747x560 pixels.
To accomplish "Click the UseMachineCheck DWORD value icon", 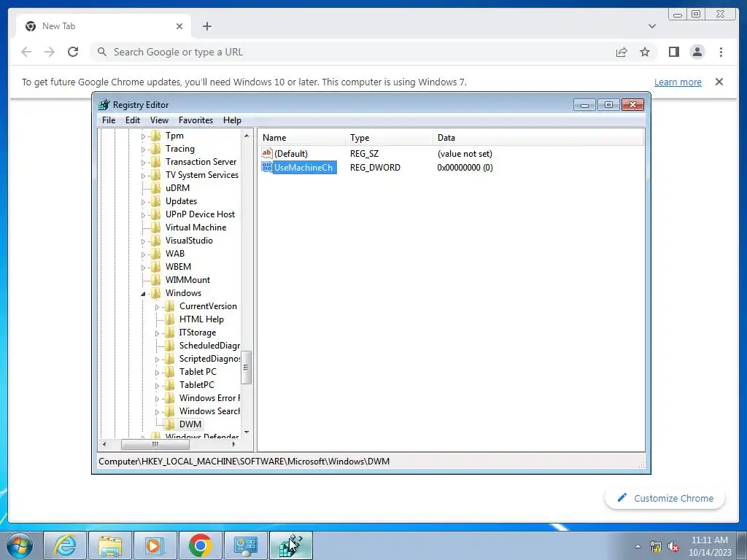I will point(267,167).
